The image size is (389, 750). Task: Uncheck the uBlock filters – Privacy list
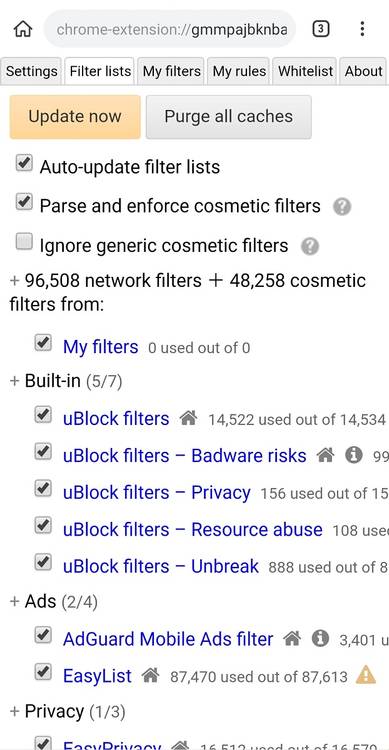(43, 488)
